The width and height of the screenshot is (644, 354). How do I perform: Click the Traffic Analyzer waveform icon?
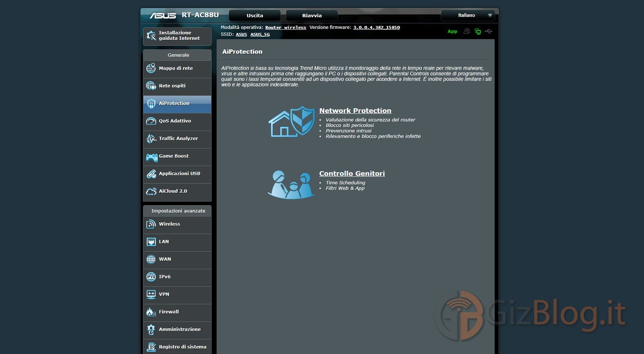pyautogui.click(x=151, y=139)
